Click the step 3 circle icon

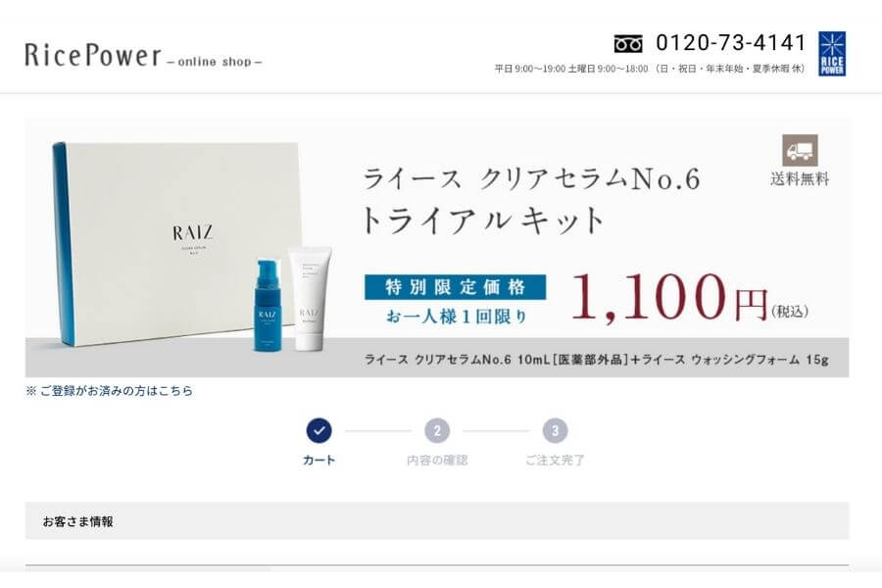pyautogui.click(x=556, y=431)
